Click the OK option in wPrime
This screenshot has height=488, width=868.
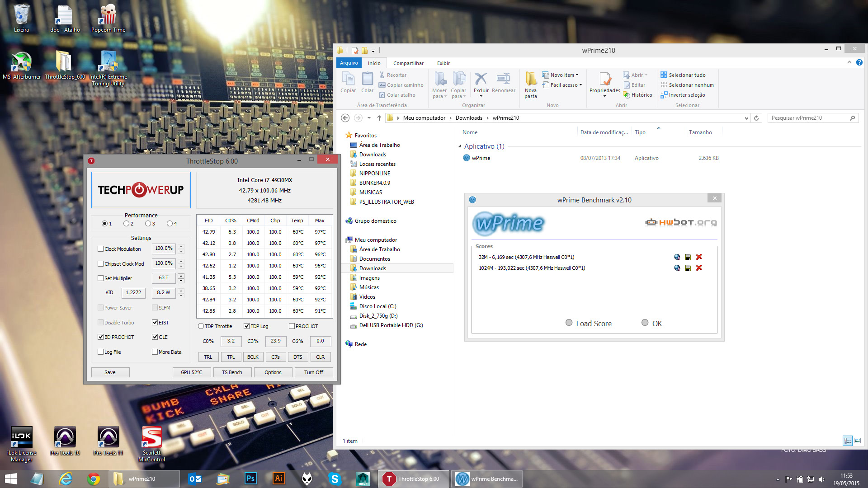tap(651, 324)
